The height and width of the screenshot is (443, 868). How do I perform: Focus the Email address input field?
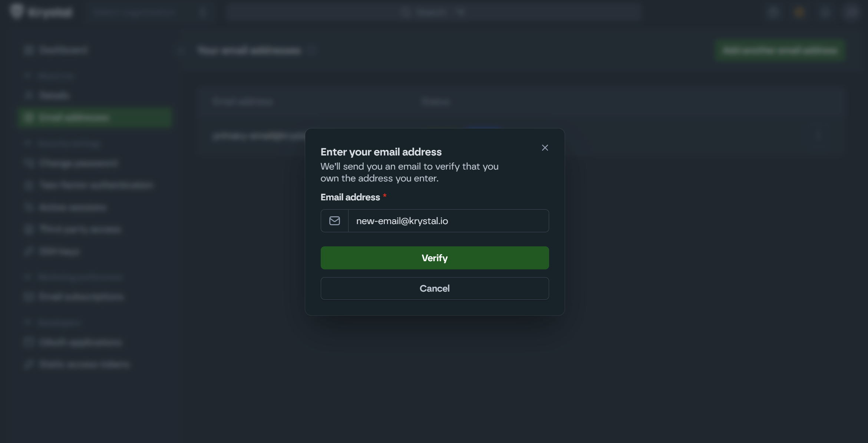[x=448, y=221]
